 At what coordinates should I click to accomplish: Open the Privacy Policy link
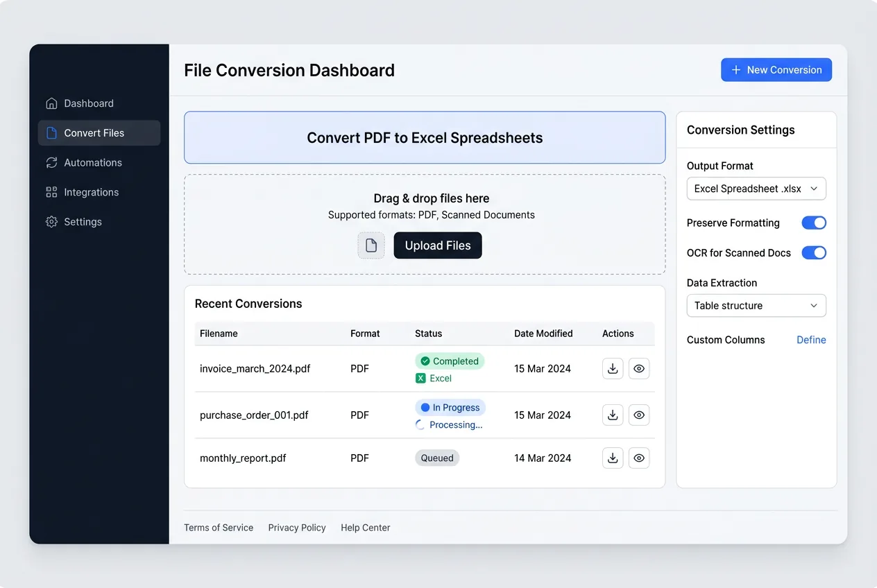(297, 528)
